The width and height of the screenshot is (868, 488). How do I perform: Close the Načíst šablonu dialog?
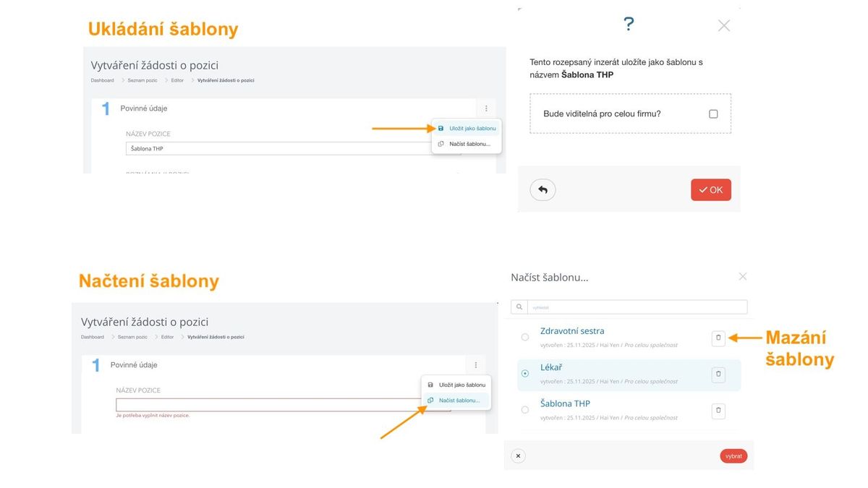(742, 276)
